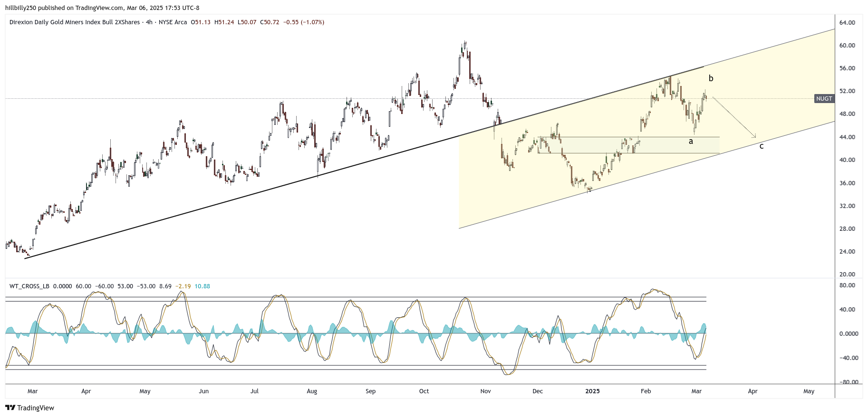Click the 64.00 level on the price axis

[847, 23]
